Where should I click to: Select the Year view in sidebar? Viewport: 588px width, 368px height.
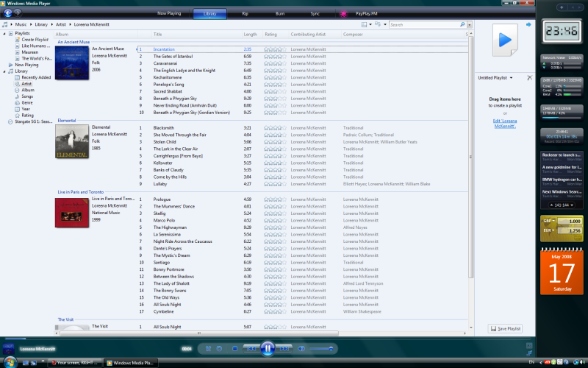26,109
